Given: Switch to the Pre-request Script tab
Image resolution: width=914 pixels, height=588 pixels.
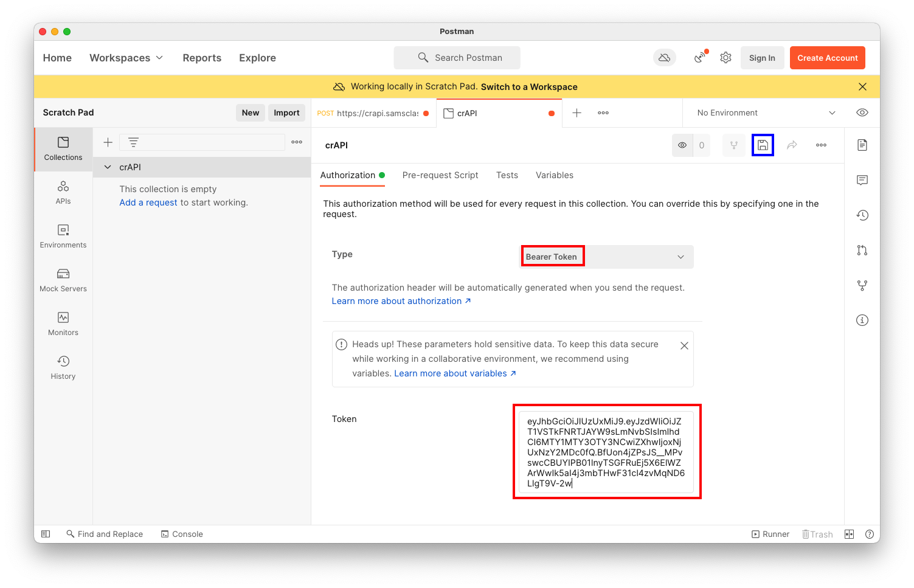Looking at the screenshot, I should 440,175.
